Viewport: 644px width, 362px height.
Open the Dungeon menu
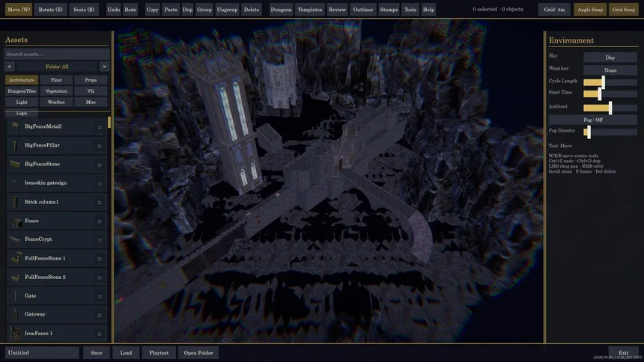[281, 10]
